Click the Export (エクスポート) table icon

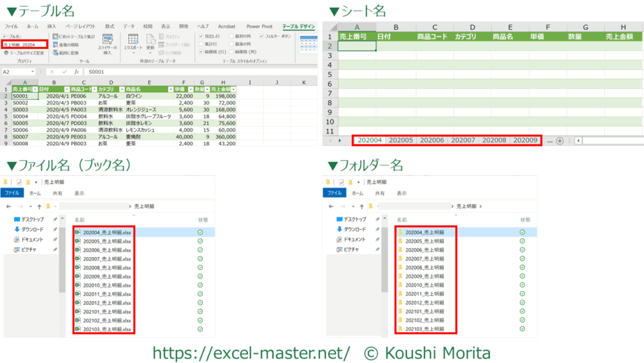133,43
